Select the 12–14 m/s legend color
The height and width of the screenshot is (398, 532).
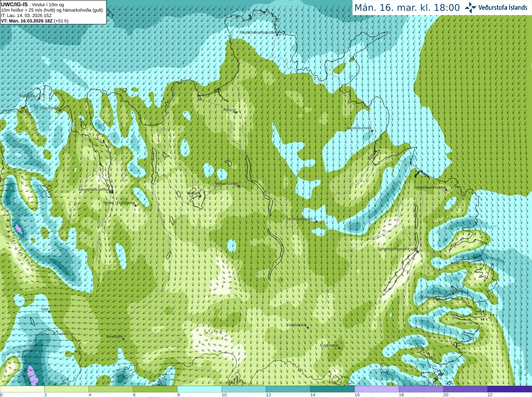coord(288,389)
